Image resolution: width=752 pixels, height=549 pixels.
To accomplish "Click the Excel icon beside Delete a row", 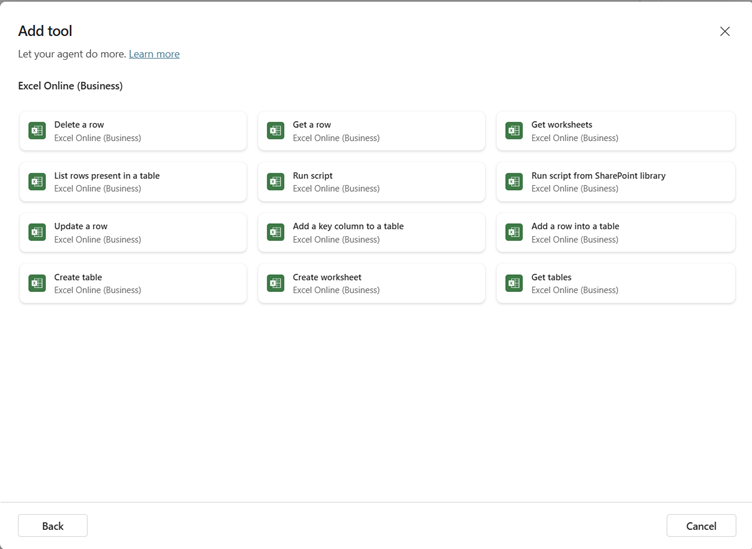I will tap(37, 131).
